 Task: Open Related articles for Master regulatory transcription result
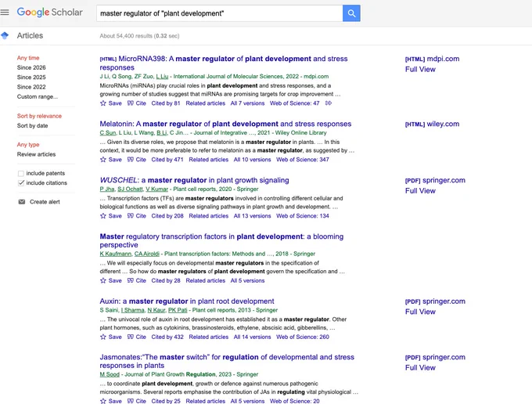pos(205,280)
